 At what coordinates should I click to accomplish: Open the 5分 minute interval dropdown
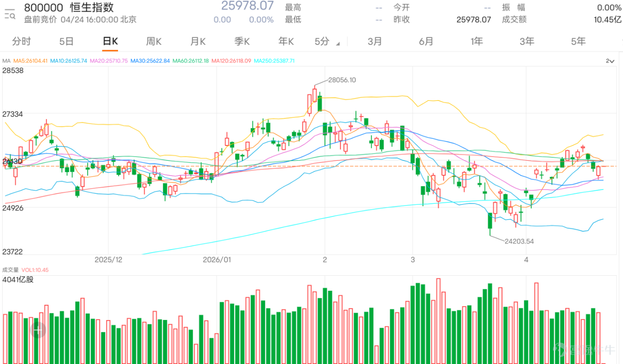click(x=327, y=41)
